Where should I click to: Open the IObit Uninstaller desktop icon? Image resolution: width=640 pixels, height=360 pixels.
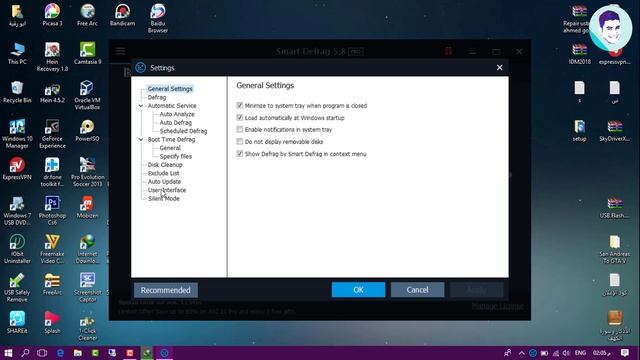(17, 249)
